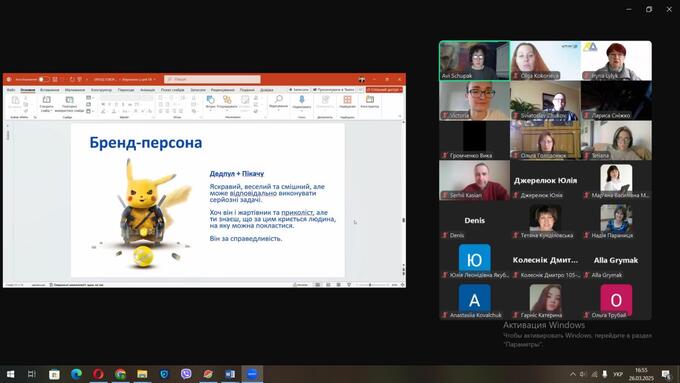
Task: Open Task View on the taskbar
Action: coord(32,374)
